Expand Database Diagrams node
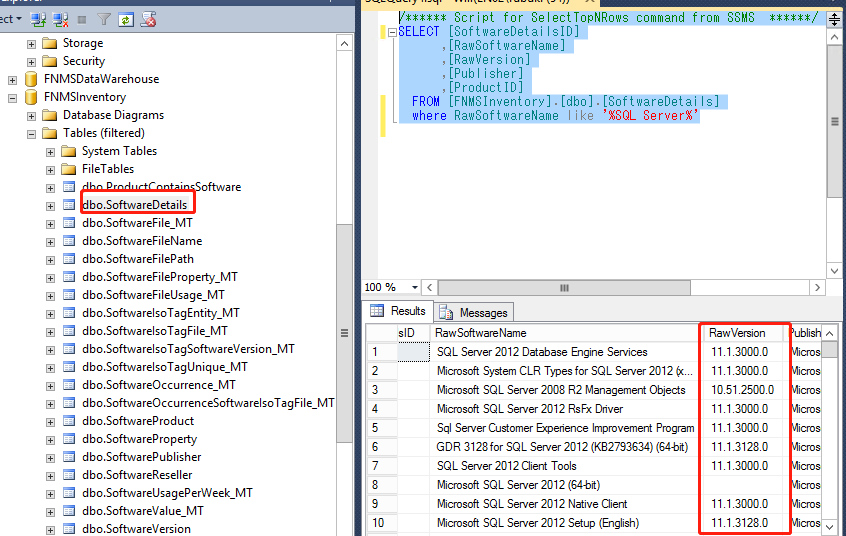The image size is (846, 536). click(x=31, y=116)
